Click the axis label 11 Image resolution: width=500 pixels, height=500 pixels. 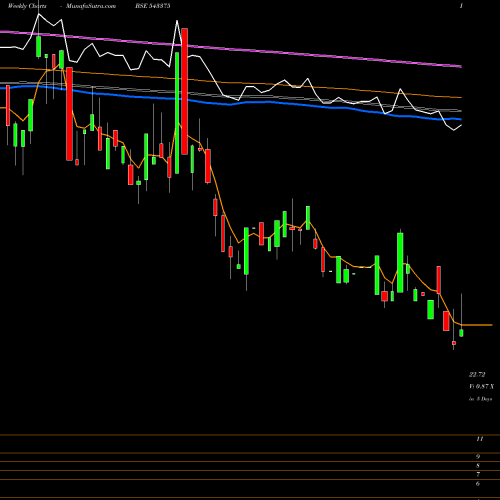480,439
